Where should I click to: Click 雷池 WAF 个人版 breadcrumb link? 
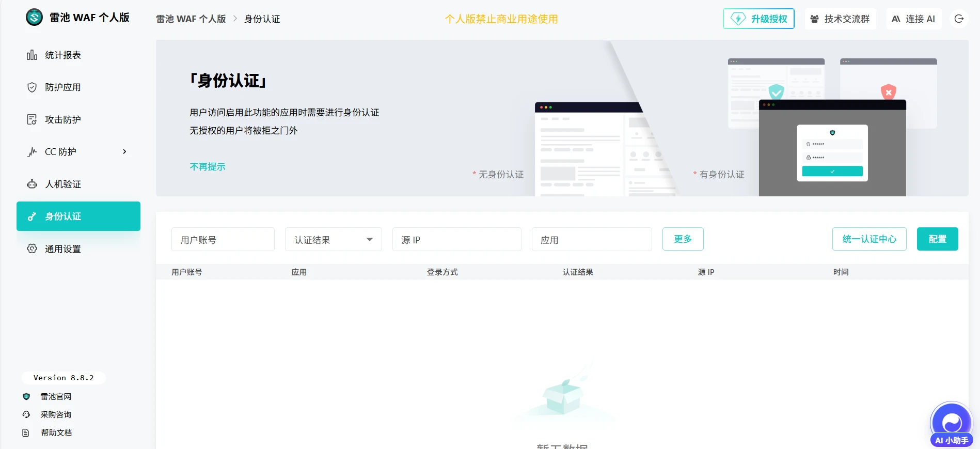click(191, 19)
